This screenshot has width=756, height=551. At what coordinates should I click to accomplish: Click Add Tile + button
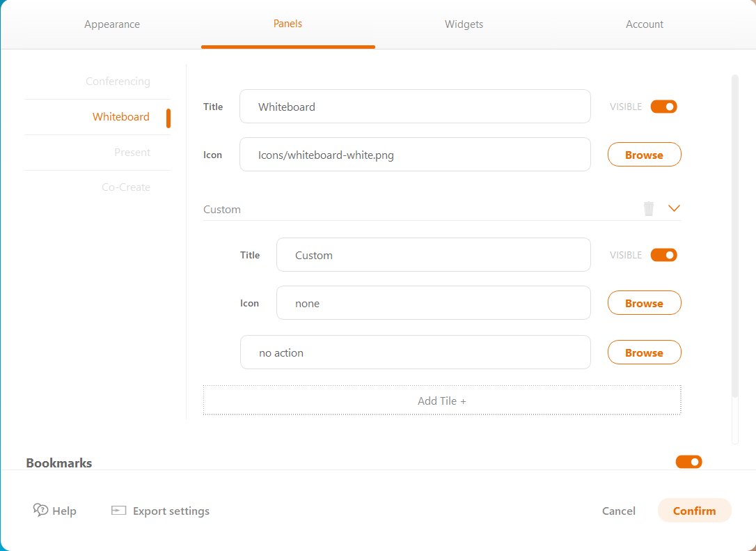pos(442,401)
